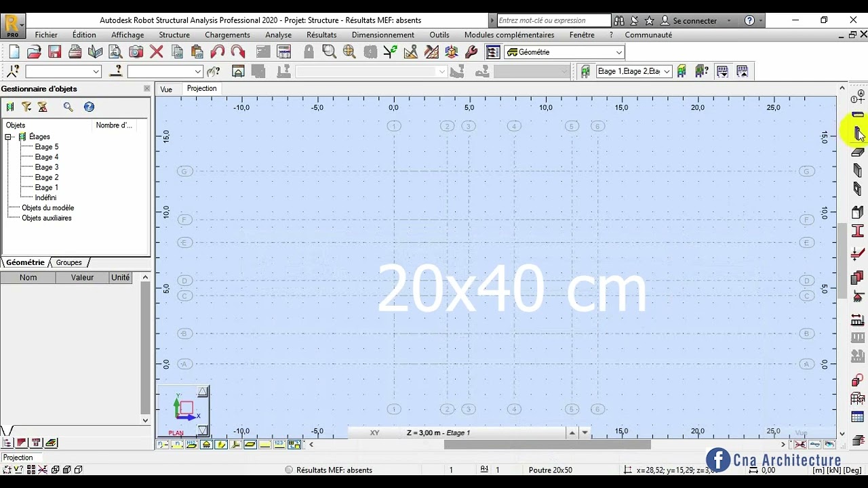Click the filter icon in the Object manager
The width and height of the screenshot is (868, 488).
(26, 107)
